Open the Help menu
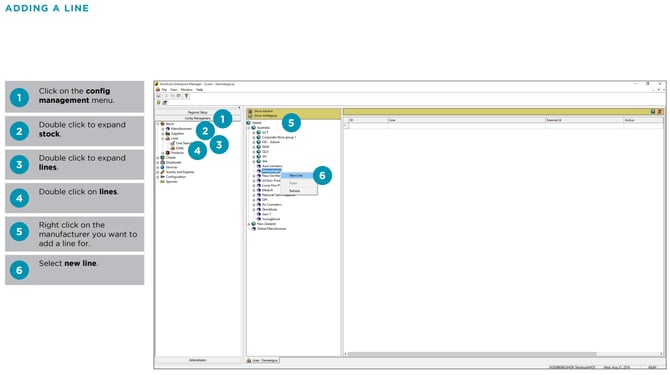This screenshot has width=670, height=375. pos(200,90)
